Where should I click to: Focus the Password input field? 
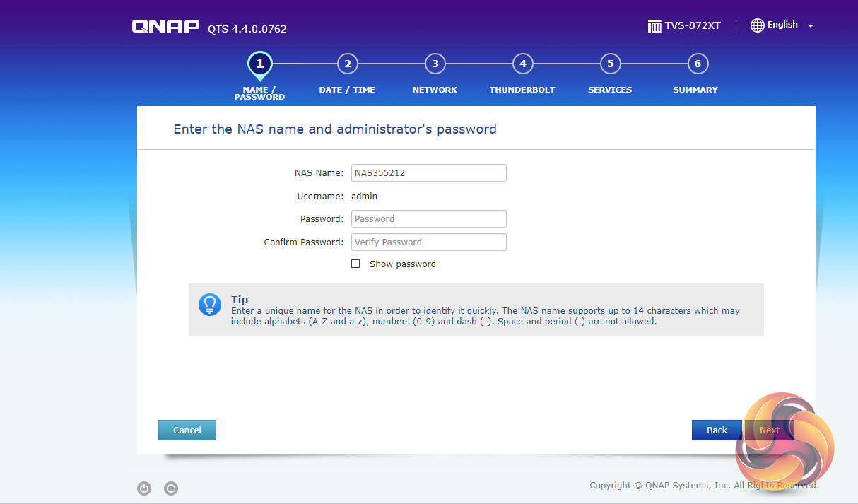point(429,218)
